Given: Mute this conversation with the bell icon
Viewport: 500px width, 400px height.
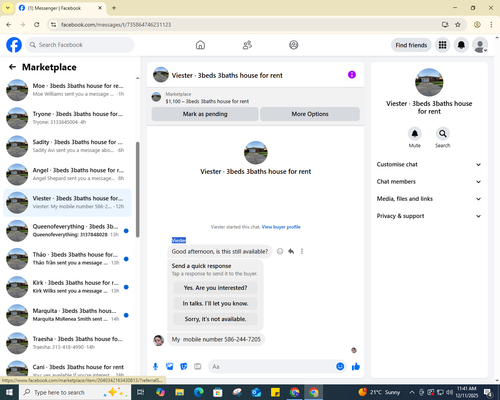Looking at the screenshot, I should (x=415, y=134).
